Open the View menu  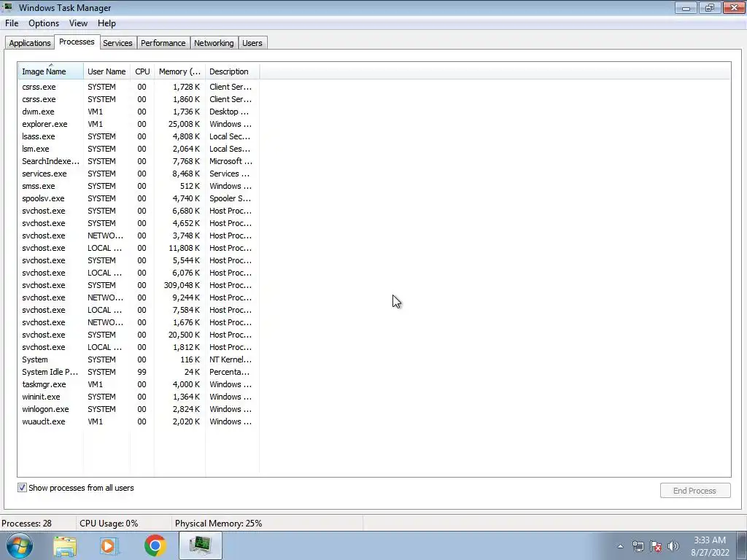tap(78, 23)
